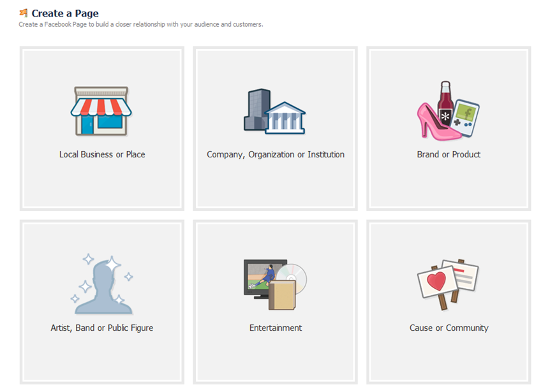Click the columned bank building graphic
Screen dimensions: 541x392
(285, 118)
